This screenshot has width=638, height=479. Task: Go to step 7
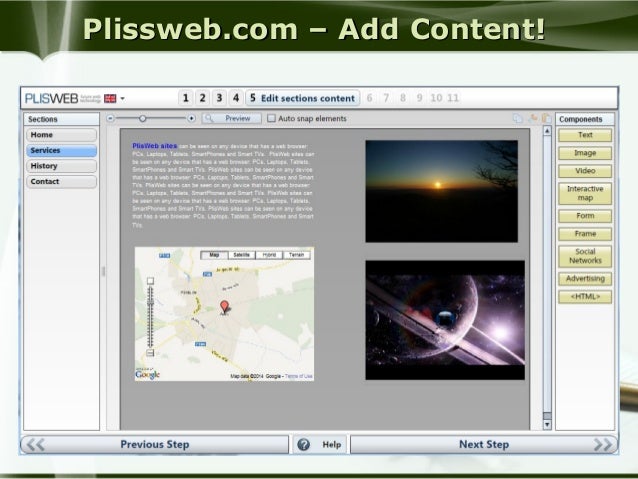[386, 98]
